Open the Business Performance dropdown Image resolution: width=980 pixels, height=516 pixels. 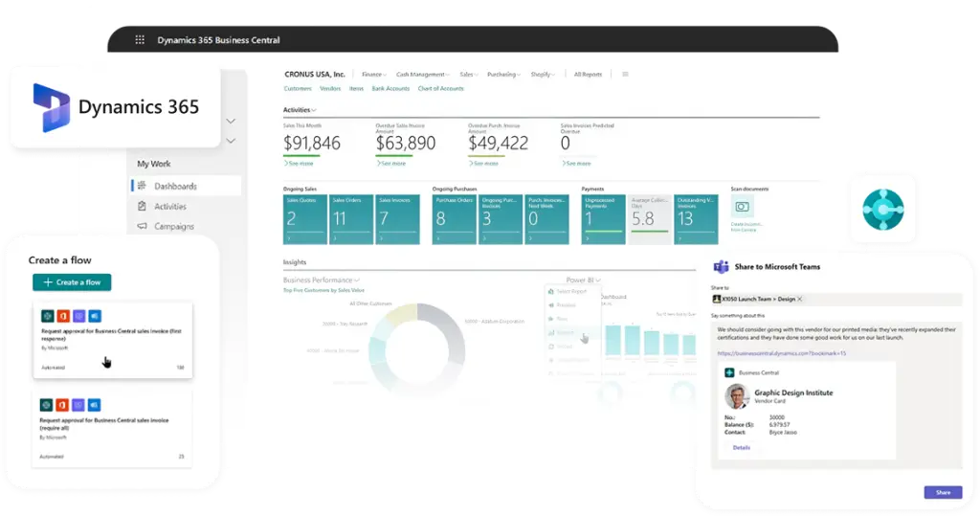pyautogui.click(x=322, y=280)
